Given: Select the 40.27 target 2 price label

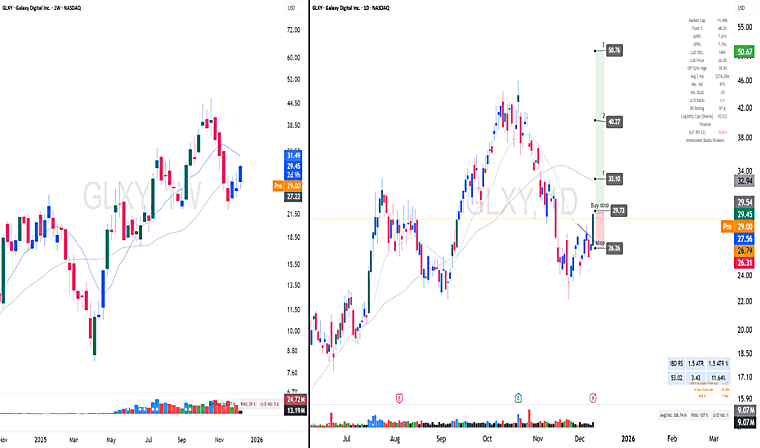Looking at the screenshot, I should coord(614,122).
